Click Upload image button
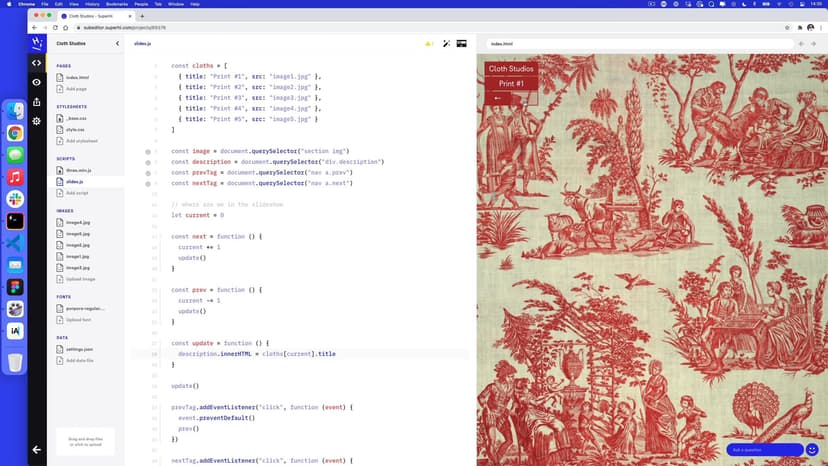This screenshot has width=828, height=466. [80, 279]
